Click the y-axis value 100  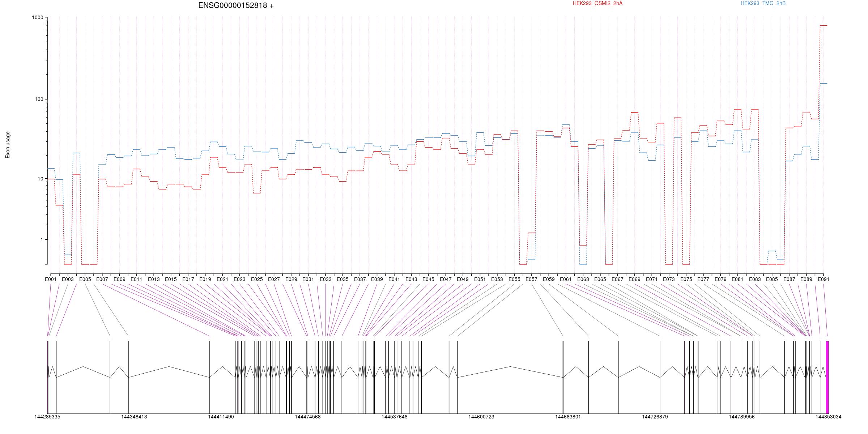click(39, 99)
